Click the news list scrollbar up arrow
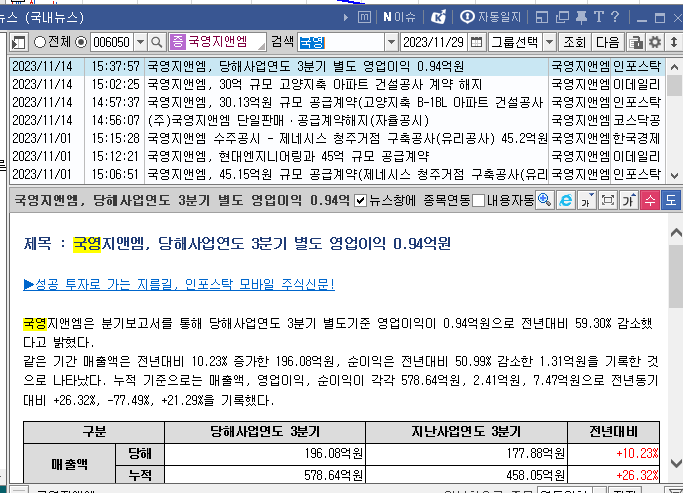Image resolution: width=683 pixels, height=493 pixels. 674,67
